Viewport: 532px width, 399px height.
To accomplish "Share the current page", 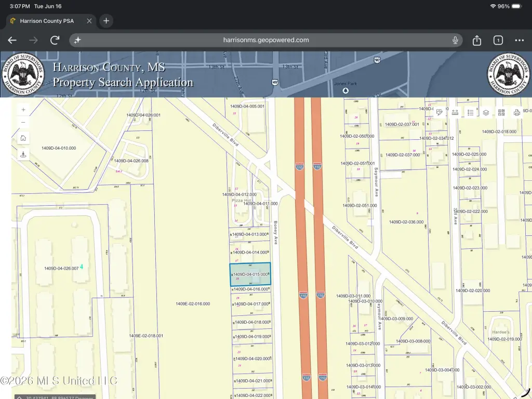I will [x=477, y=40].
